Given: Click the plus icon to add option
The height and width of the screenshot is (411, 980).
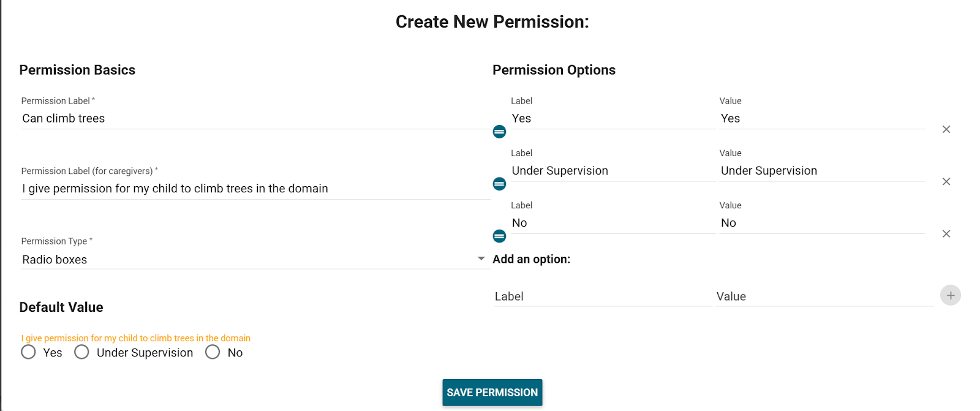Looking at the screenshot, I should (x=950, y=295).
